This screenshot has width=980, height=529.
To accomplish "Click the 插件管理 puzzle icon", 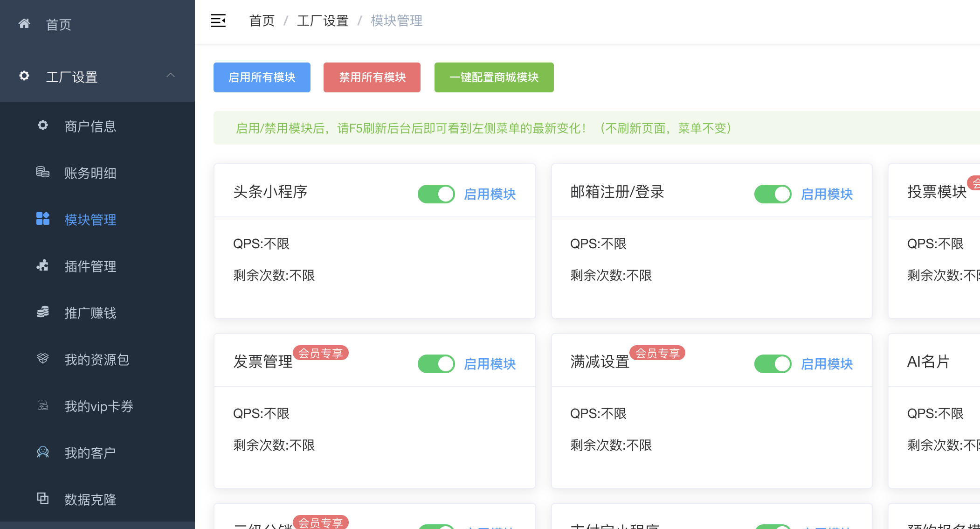I will coord(42,265).
